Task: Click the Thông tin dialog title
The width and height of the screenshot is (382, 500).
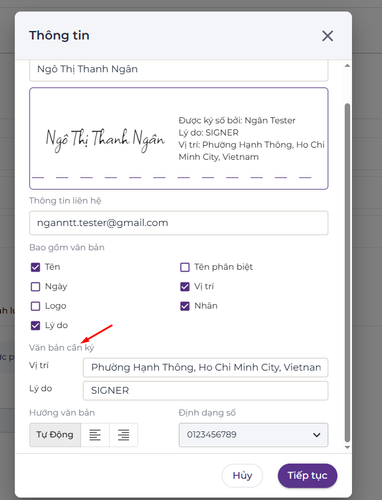Action: pyautogui.click(x=59, y=35)
